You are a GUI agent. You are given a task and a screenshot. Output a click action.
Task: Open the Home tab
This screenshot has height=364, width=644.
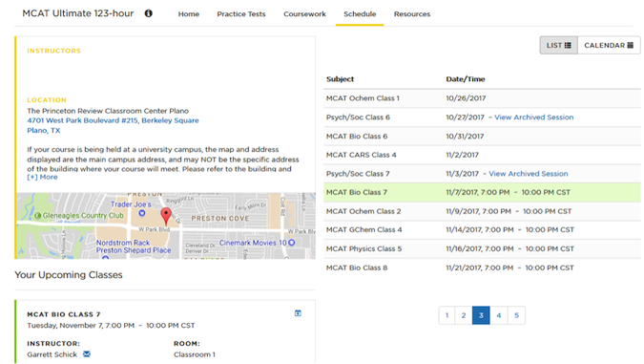click(x=189, y=14)
